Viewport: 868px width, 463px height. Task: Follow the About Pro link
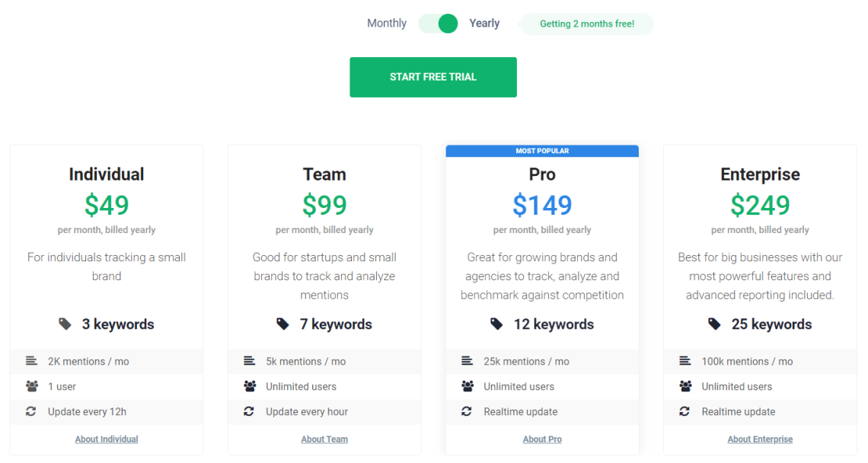tap(542, 439)
